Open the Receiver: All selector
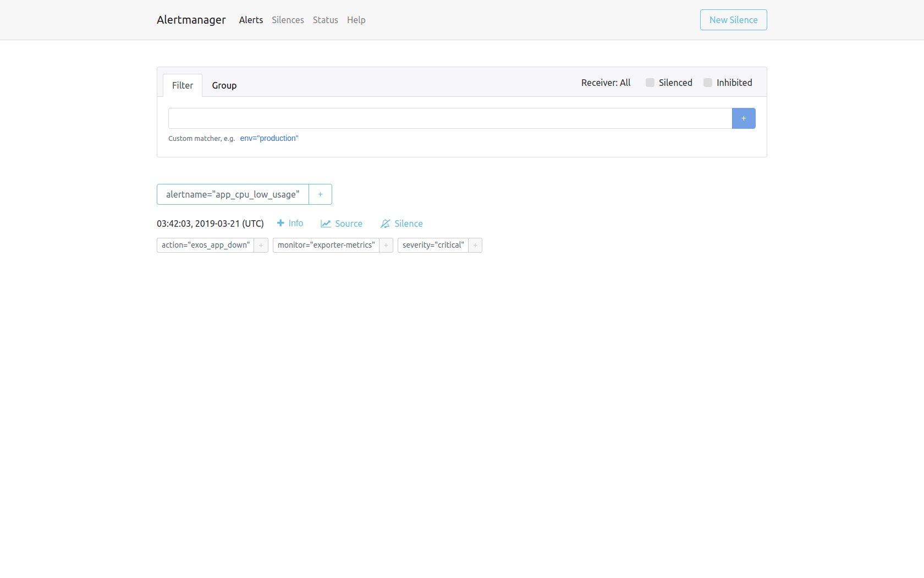This screenshot has height=578, width=924. (x=606, y=83)
